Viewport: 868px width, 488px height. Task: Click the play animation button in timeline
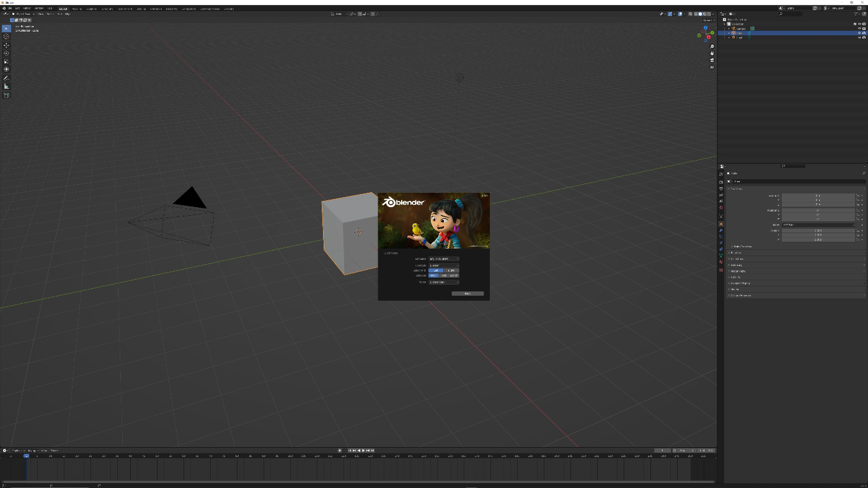(x=363, y=450)
